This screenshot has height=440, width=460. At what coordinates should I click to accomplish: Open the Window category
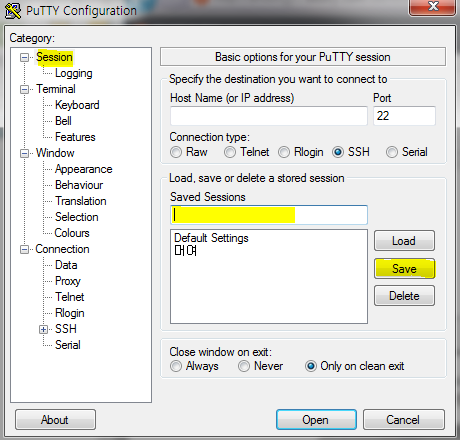click(55, 153)
